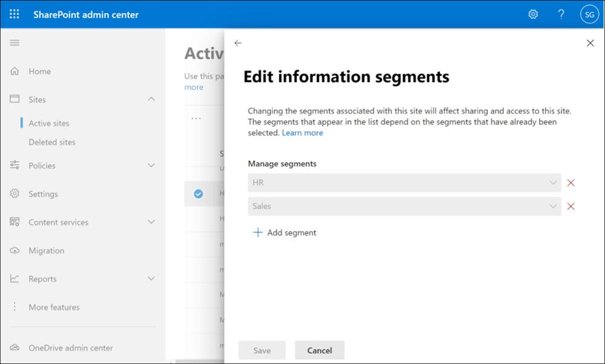Open OneDrive admin center
The height and width of the screenshot is (364, 605).
pyautogui.click(x=71, y=348)
